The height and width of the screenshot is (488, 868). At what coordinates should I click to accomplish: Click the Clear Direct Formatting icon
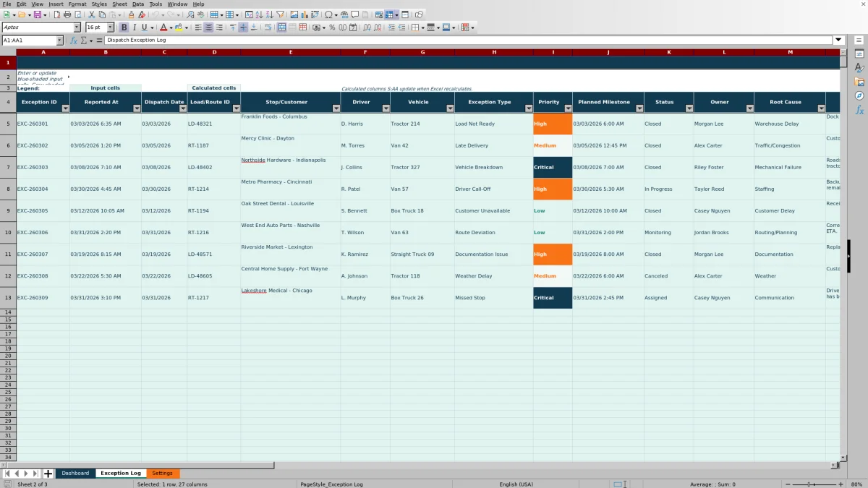coord(142,14)
